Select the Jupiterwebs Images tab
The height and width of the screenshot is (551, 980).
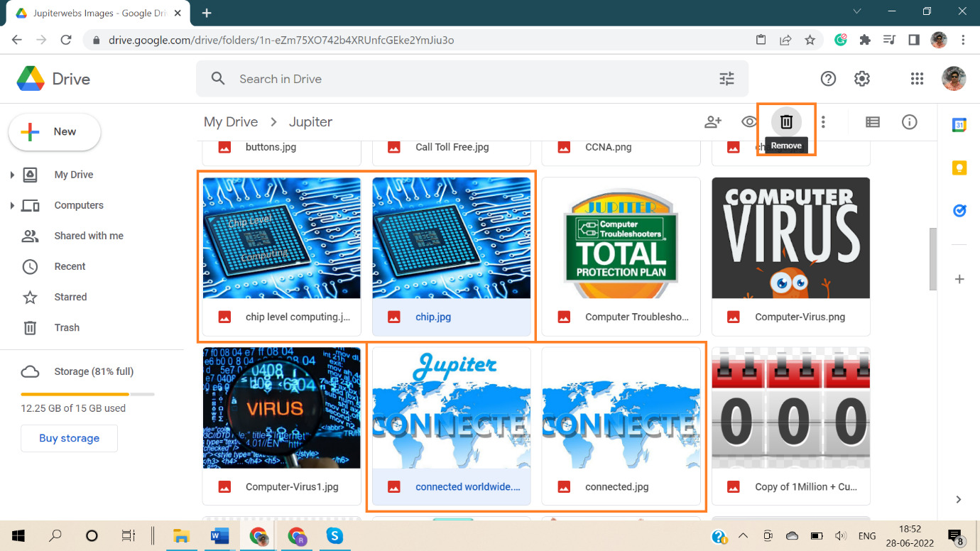coord(99,13)
